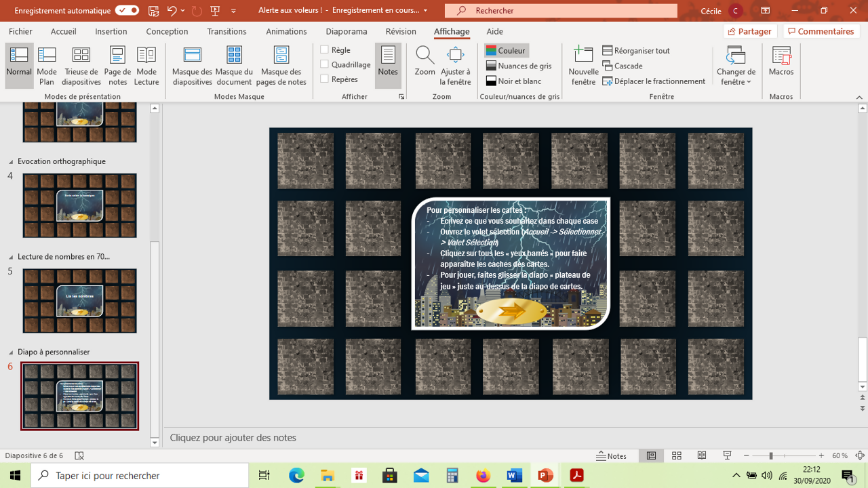868x488 pixels.
Task: Open the Transitions ribbon tab
Action: tap(226, 31)
